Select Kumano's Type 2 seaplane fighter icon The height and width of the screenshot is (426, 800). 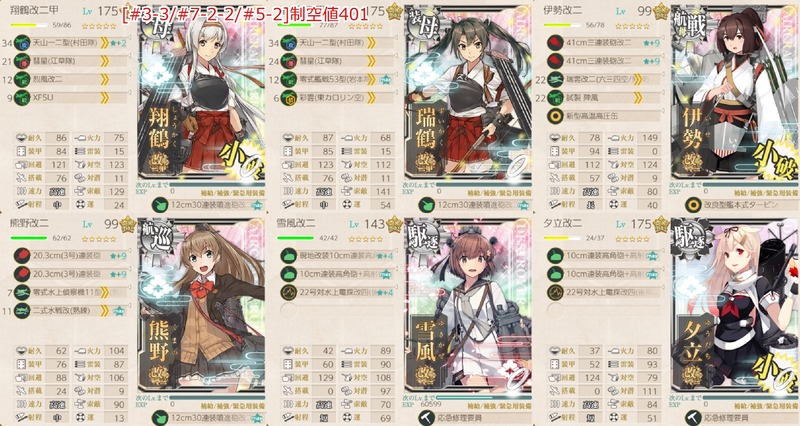(x=22, y=311)
